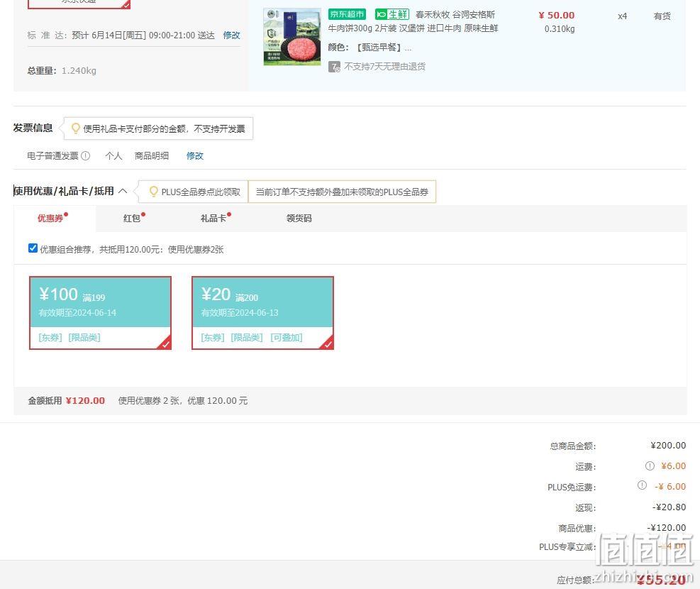Click 电子普通发票 text
The width and height of the screenshot is (700, 589).
tap(52, 156)
